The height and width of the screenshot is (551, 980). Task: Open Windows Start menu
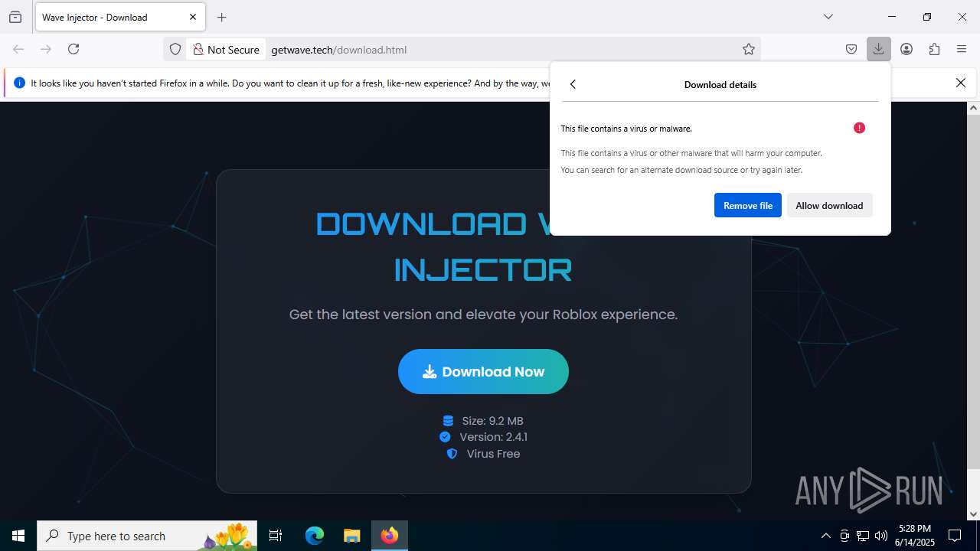click(x=18, y=536)
